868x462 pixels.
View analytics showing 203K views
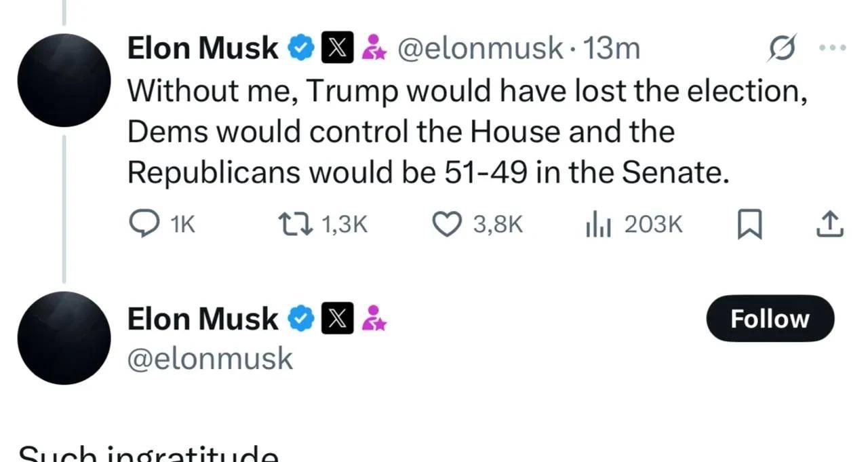(598, 225)
